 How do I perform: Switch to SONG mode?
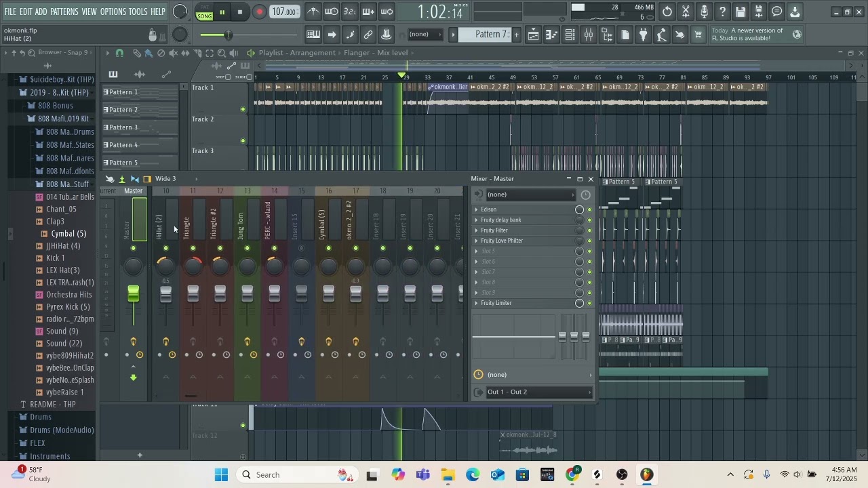point(205,16)
